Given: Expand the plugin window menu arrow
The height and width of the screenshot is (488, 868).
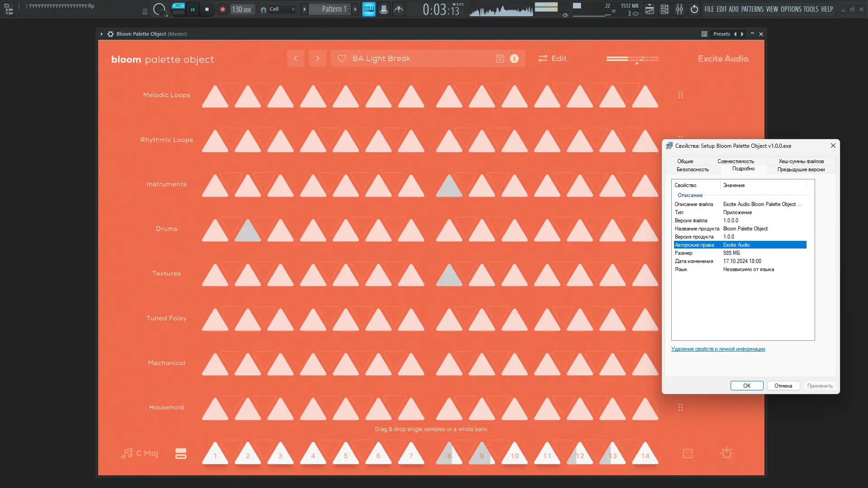Looking at the screenshot, I should 102,34.
